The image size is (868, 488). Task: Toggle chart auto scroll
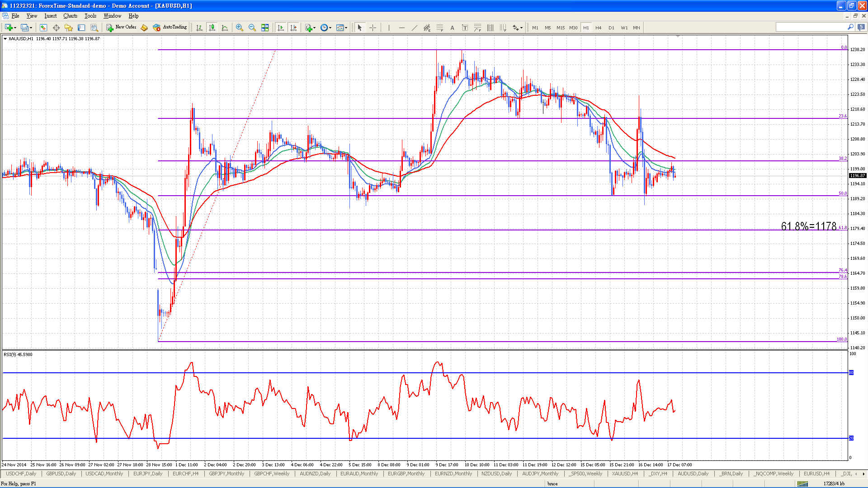(281, 28)
